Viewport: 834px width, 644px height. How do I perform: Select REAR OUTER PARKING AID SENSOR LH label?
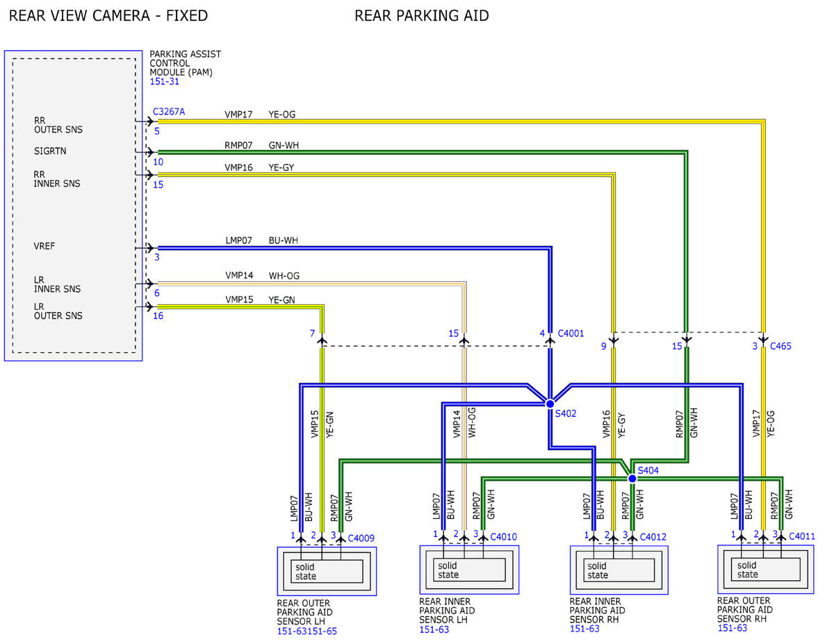pyautogui.click(x=304, y=612)
